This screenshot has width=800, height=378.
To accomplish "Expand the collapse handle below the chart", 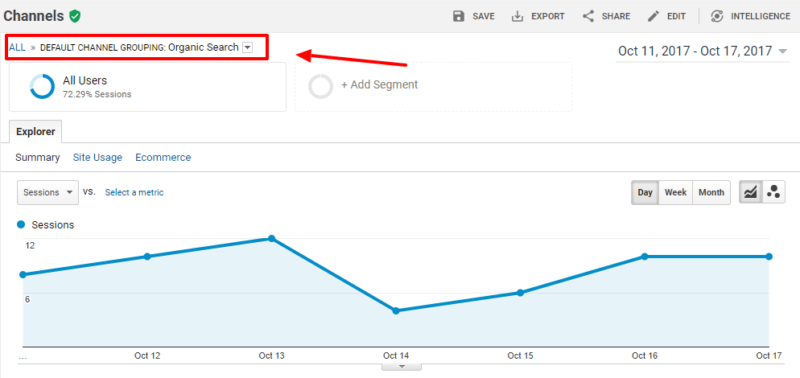I will coord(402,367).
